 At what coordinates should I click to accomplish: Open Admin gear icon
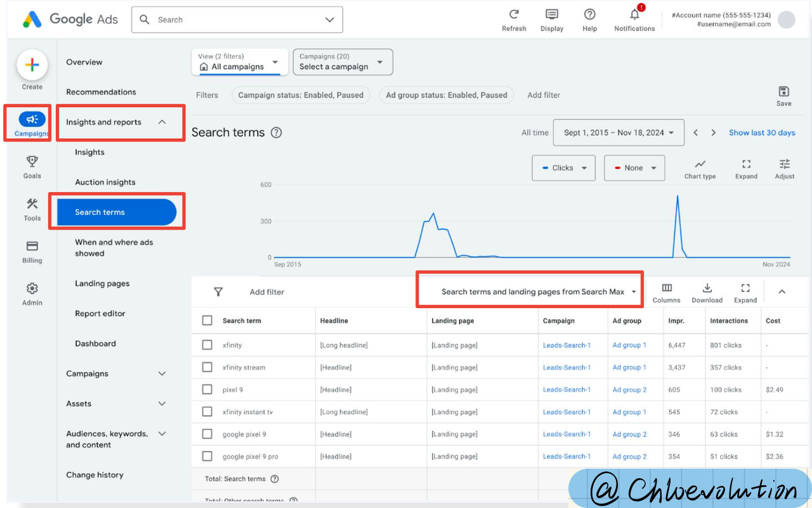32,288
